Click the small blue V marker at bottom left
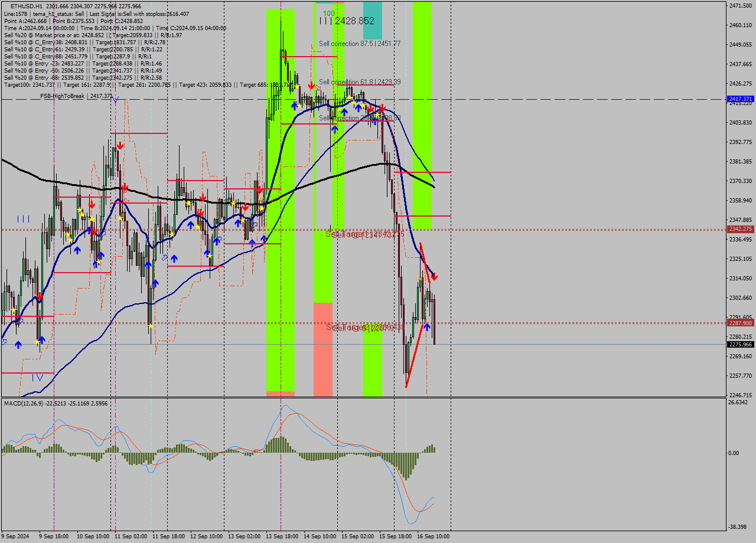756x543 pixels. [37, 377]
